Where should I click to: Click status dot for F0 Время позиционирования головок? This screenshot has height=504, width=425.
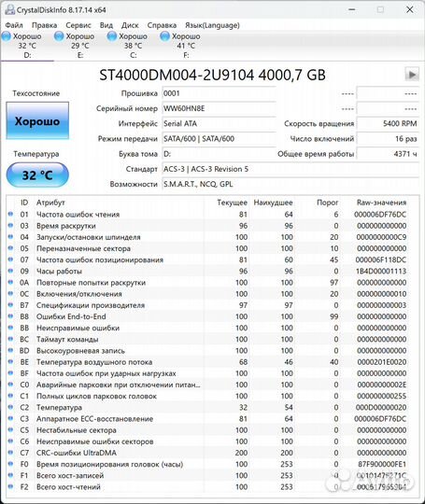click(x=10, y=464)
